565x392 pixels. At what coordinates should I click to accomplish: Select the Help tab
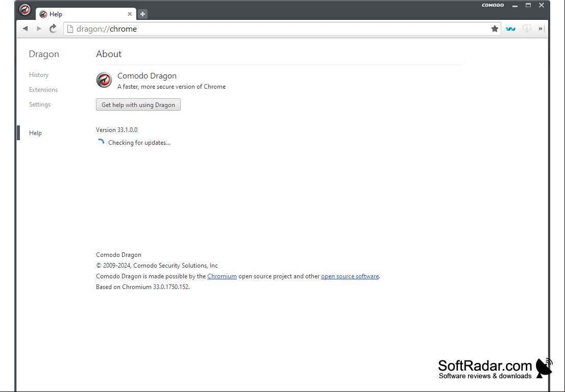click(x=86, y=14)
